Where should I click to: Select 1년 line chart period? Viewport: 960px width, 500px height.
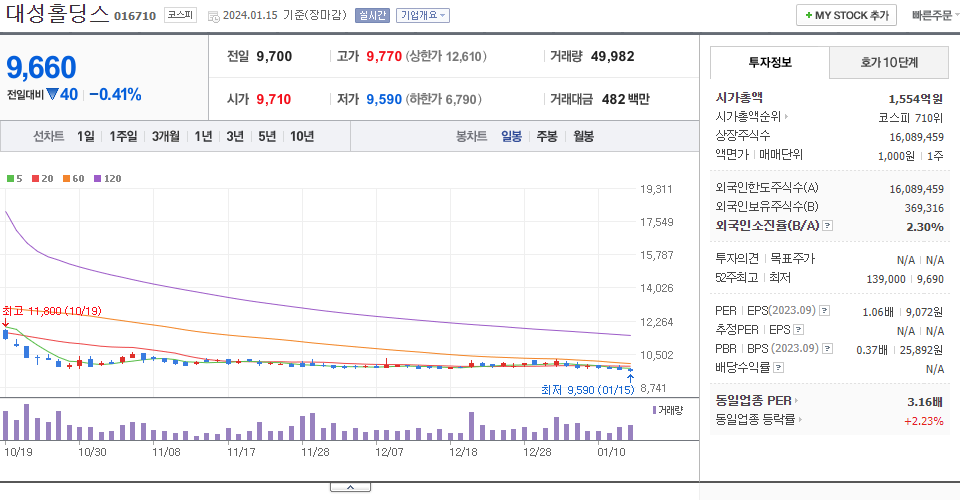coord(203,136)
